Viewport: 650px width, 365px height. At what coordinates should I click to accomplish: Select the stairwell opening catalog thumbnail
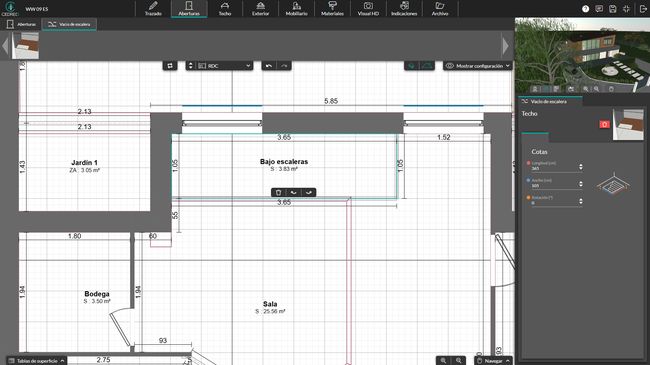25,46
